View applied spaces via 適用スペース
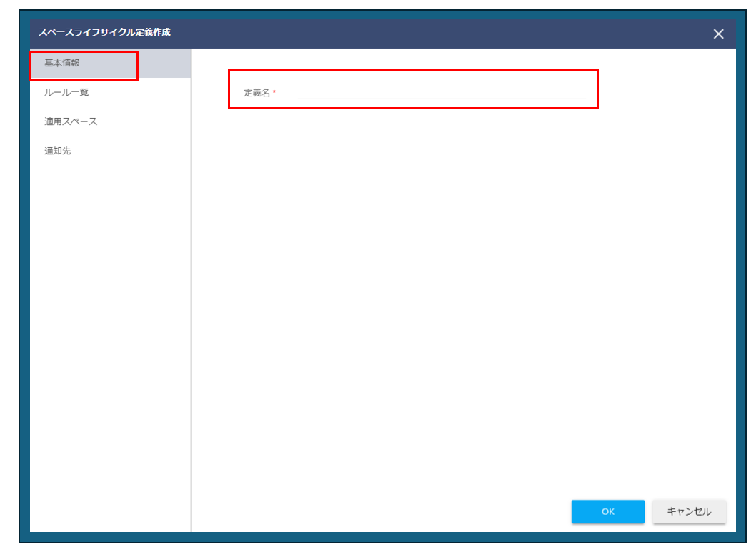 (71, 121)
